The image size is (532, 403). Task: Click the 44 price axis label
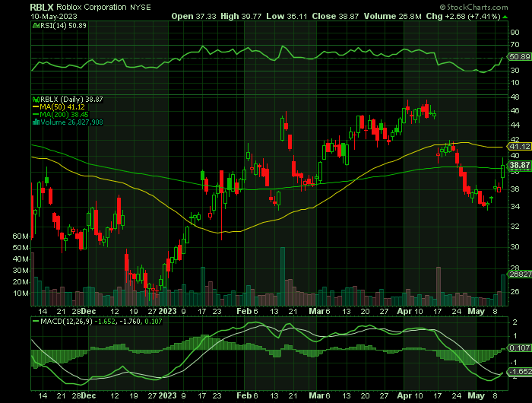(515, 125)
